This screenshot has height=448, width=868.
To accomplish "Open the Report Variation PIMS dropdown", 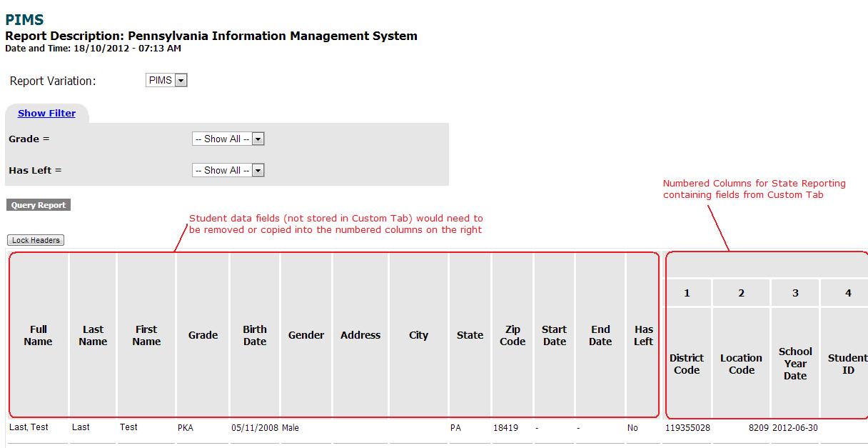I will click(x=166, y=81).
